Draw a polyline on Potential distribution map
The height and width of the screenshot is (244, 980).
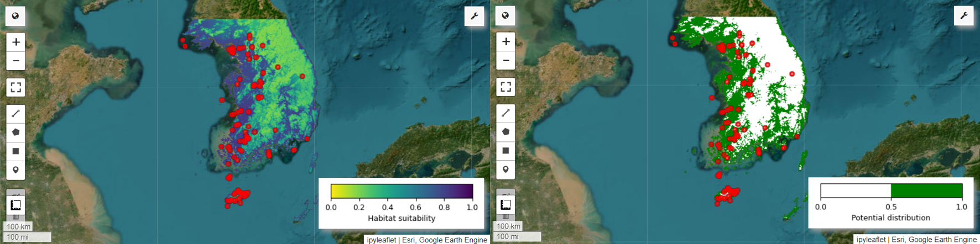point(505,113)
